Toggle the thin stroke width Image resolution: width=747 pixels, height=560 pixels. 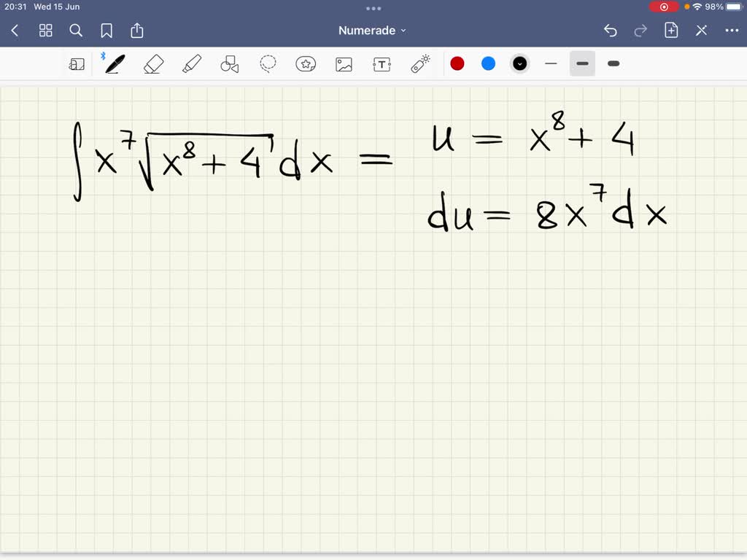[x=551, y=63]
